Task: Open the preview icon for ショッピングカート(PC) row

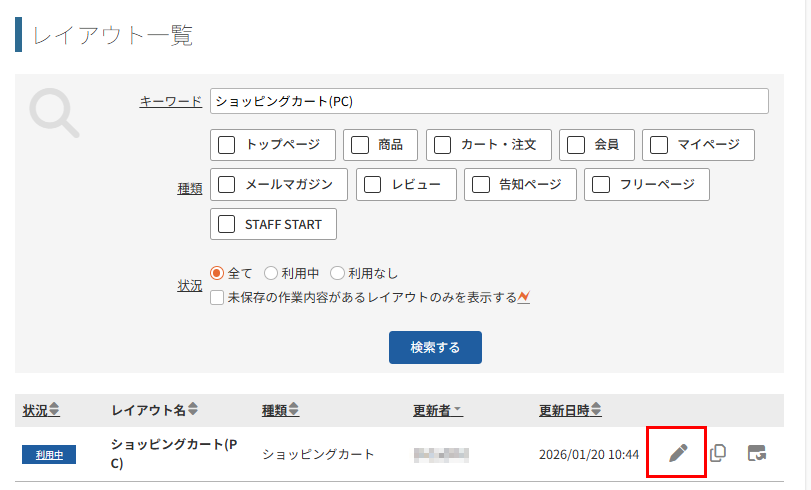Action: [x=757, y=453]
